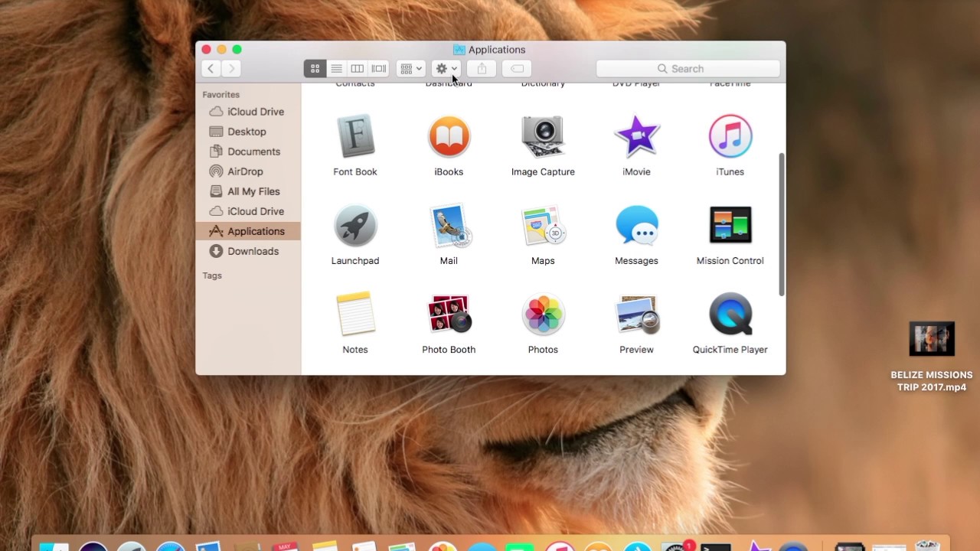Image resolution: width=980 pixels, height=551 pixels.
Task: Open the Calendar icon in the Dock
Action: click(285, 546)
